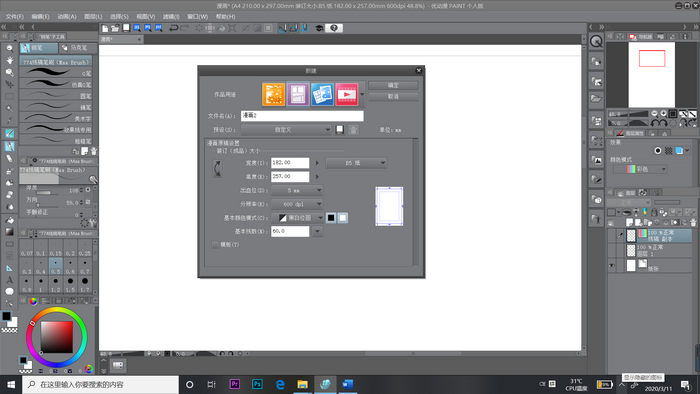Click the 宽度 width field 182.00
This screenshot has width=700, height=394.
pyautogui.click(x=290, y=163)
